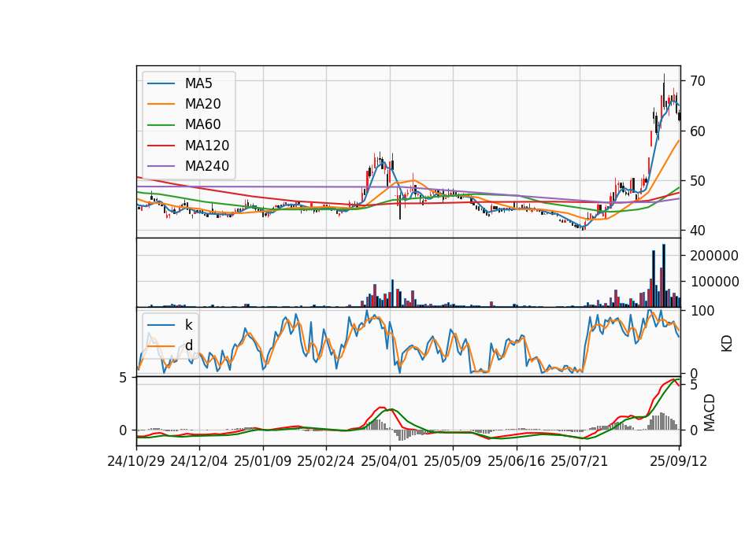The height and width of the screenshot is (543, 756).
Task: Click the 25/09/12 date axis label
Action: 679,462
